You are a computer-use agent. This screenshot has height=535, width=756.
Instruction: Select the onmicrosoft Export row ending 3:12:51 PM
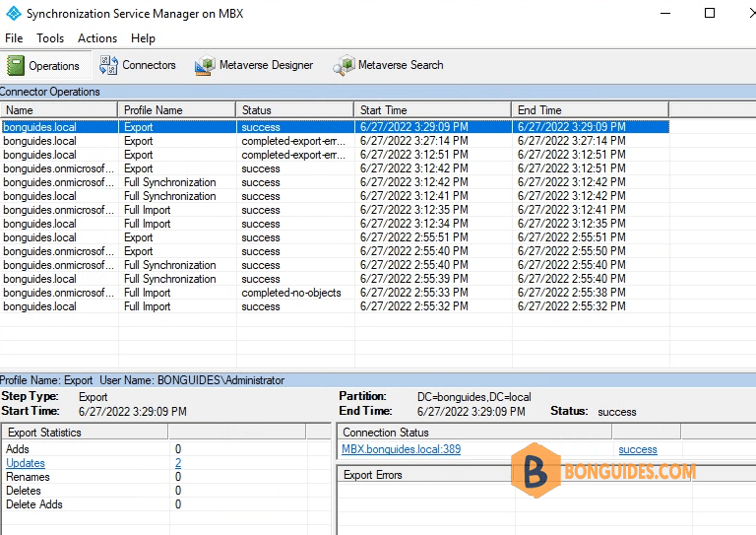pos(335,168)
